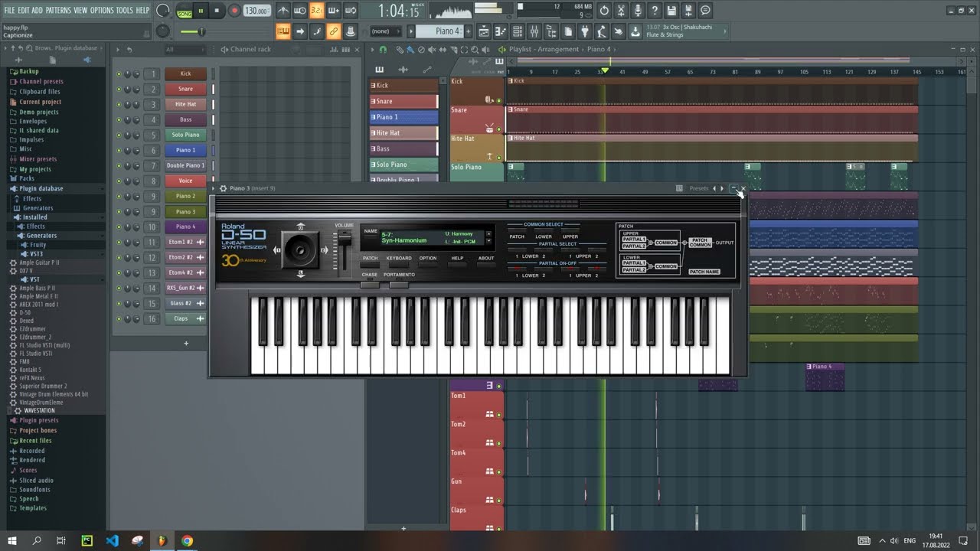Select the Double Piano 1 channel button
The height and width of the screenshot is (551, 980).
[x=185, y=166]
